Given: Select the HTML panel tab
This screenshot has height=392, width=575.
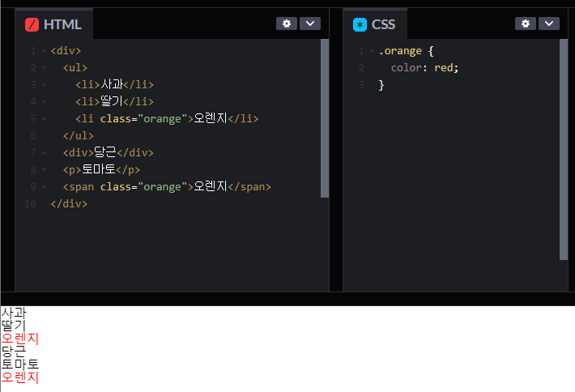Looking at the screenshot, I should (54, 24).
